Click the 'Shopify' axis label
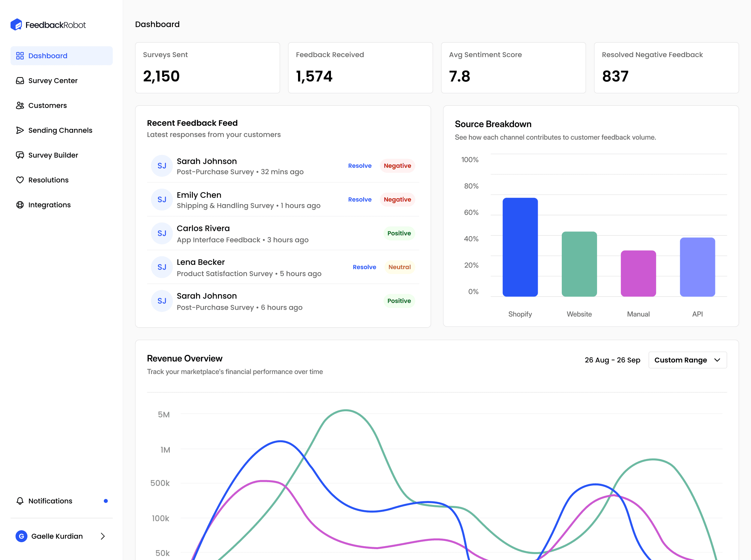Viewport: 751px width, 560px height. click(520, 314)
